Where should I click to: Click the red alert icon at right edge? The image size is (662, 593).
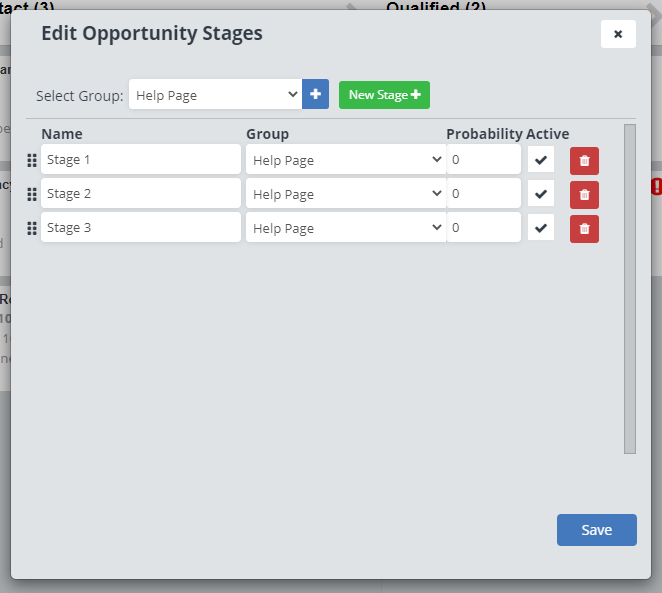coord(656,186)
